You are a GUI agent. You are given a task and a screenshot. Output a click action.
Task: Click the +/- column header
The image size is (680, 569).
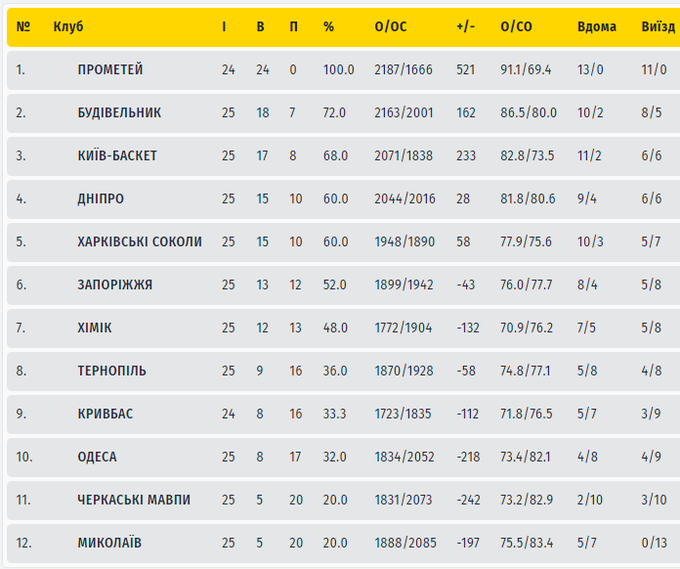point(464,27)
